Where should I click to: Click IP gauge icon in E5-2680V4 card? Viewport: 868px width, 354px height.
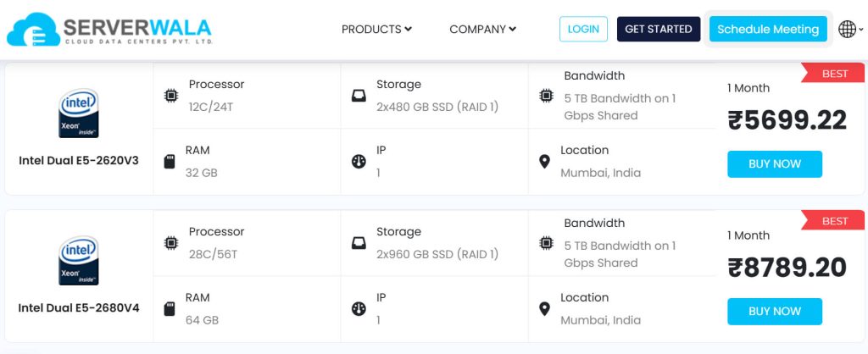(x=359, y=308)
